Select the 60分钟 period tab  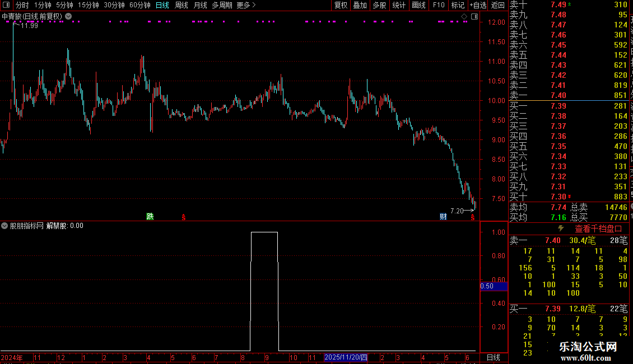point(140,5)
